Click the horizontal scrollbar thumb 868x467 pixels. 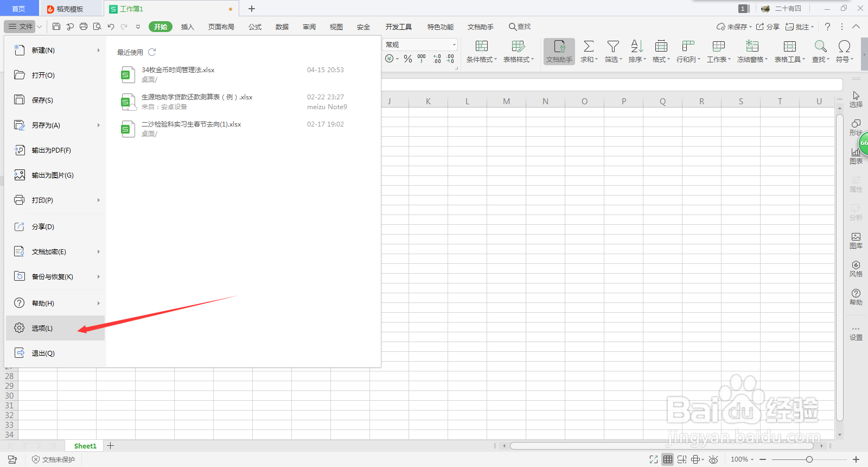coord(661,446)
